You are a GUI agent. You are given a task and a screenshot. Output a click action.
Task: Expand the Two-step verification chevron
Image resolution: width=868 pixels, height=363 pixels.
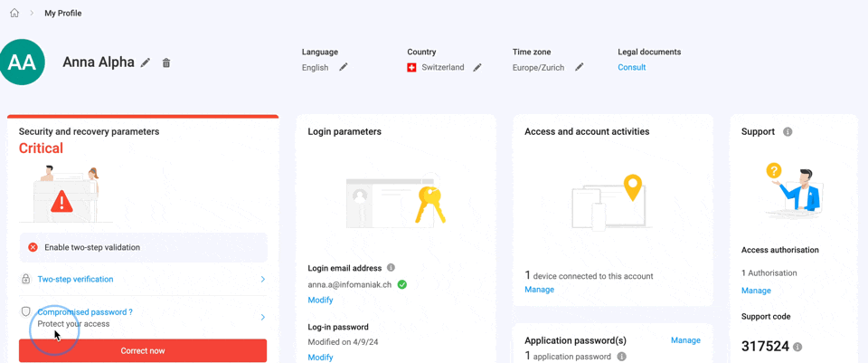[263, 280]
